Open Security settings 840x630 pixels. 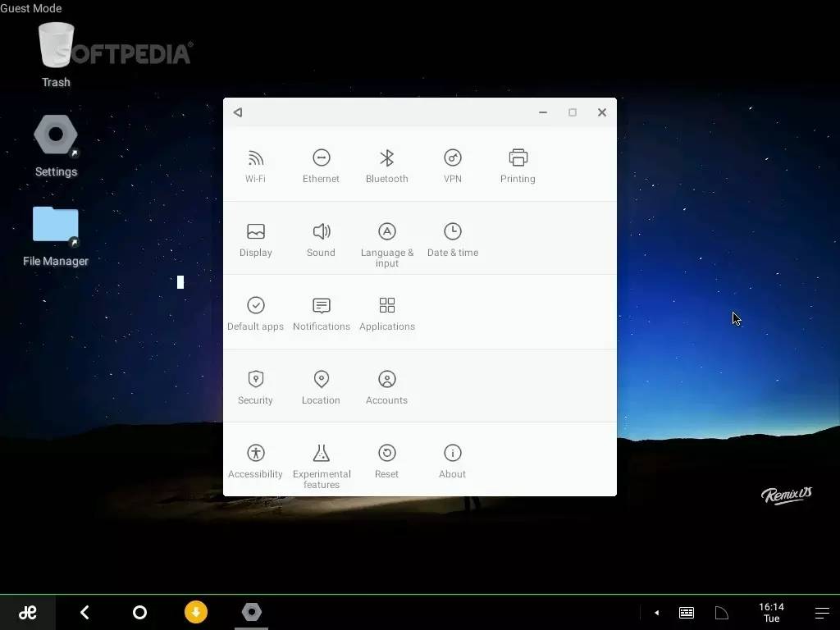coord(255,386)
